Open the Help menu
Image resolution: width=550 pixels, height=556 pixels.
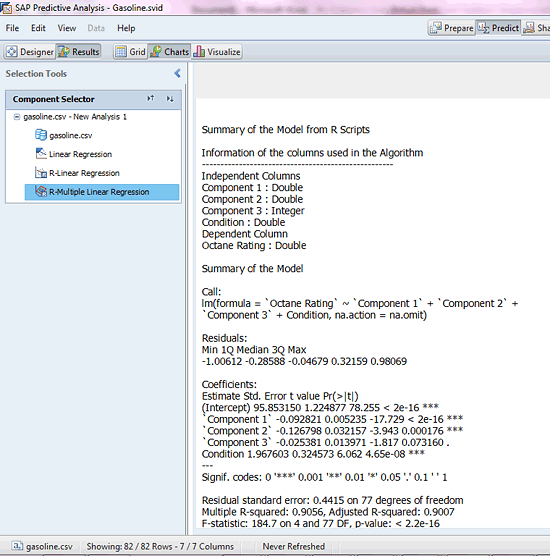[x=126, y=28]
